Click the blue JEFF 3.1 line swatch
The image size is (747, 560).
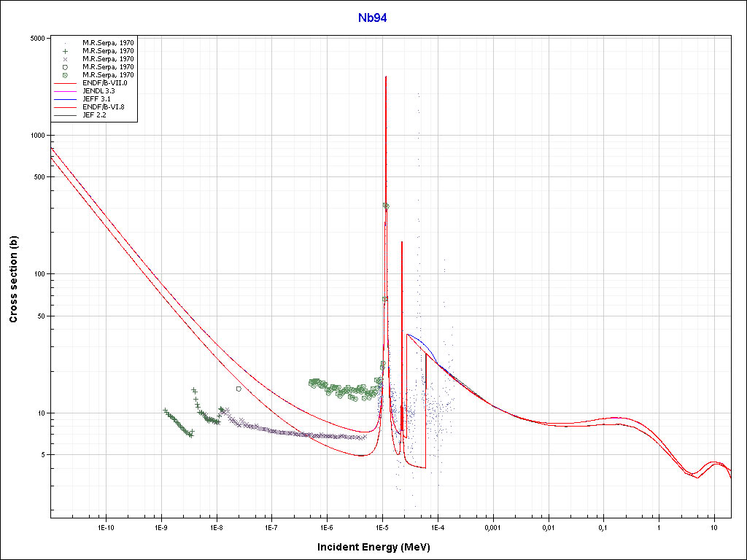pos(66,99)
